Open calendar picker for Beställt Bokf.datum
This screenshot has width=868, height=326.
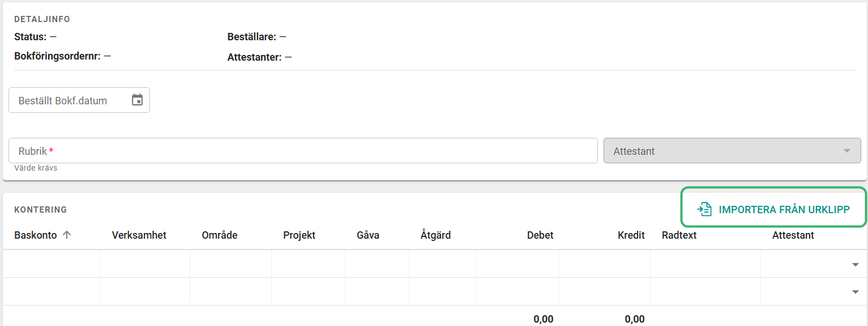point(137,100)
